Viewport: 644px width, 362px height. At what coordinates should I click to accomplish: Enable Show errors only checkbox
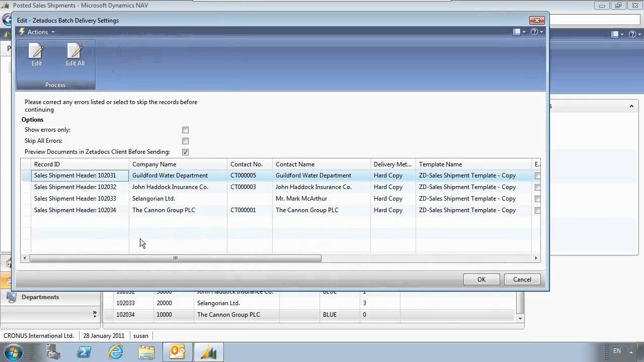(185, 130)
